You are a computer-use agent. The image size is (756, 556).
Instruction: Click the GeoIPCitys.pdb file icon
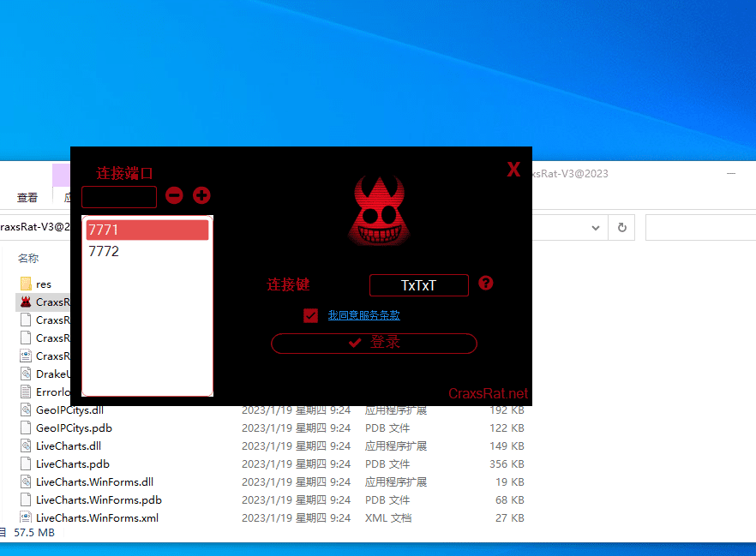[26, 427]
